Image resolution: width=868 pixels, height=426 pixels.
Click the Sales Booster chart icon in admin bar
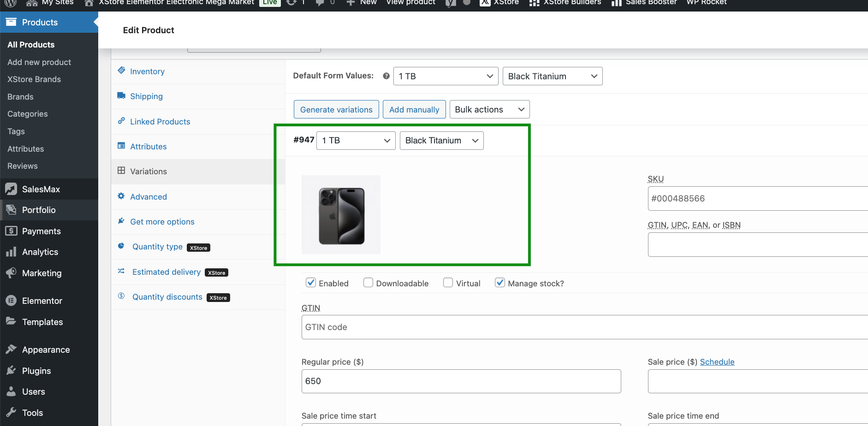tap(617, 2)
